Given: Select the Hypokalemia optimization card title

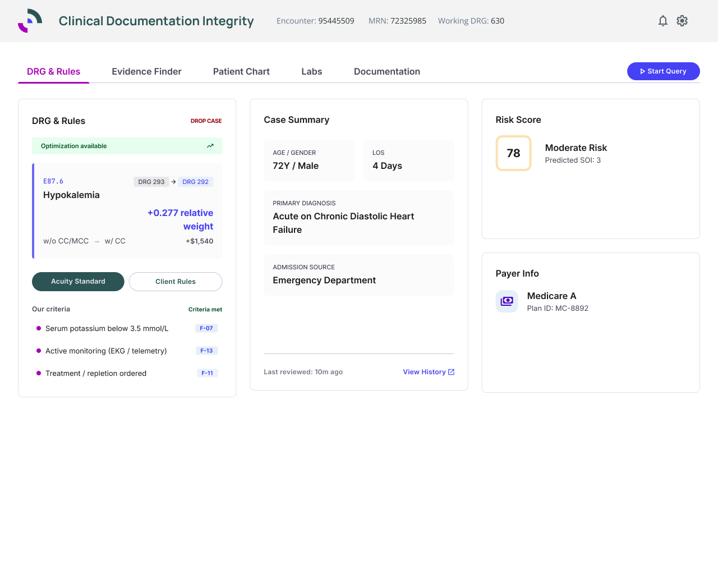Looking at the screenshot, I should coord(71,195).
